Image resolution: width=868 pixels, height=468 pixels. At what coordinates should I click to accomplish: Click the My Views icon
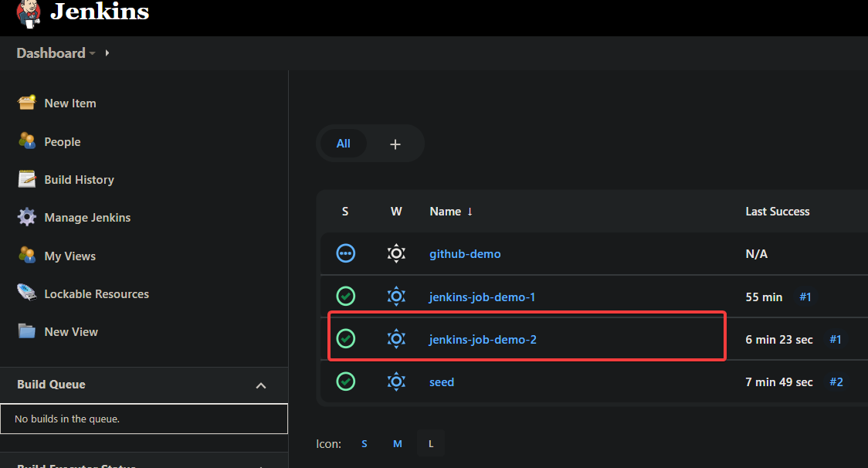pyautogui.click(x=26, y=255)
